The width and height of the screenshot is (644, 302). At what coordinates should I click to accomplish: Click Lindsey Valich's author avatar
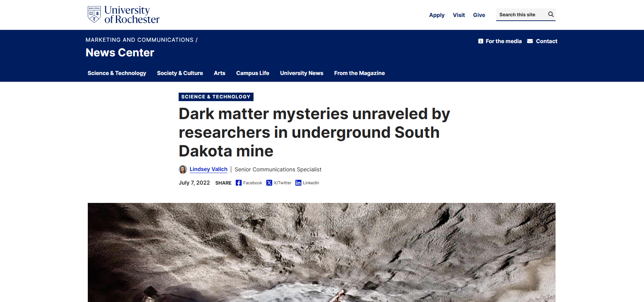pyautogui.click(x=183, y=169)
